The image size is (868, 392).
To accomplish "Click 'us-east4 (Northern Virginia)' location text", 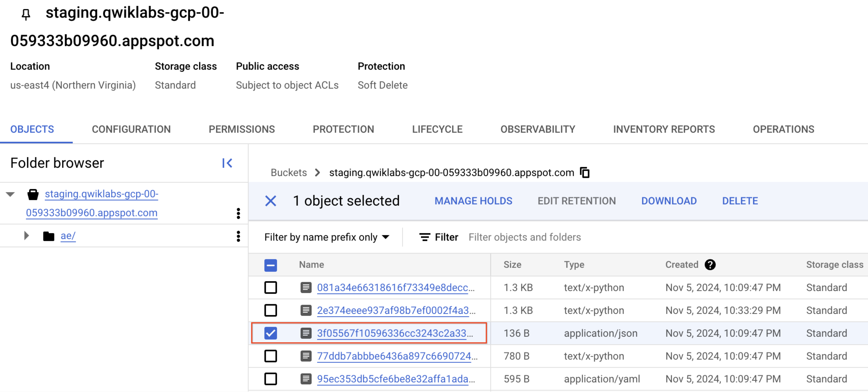I will (73, 85).
